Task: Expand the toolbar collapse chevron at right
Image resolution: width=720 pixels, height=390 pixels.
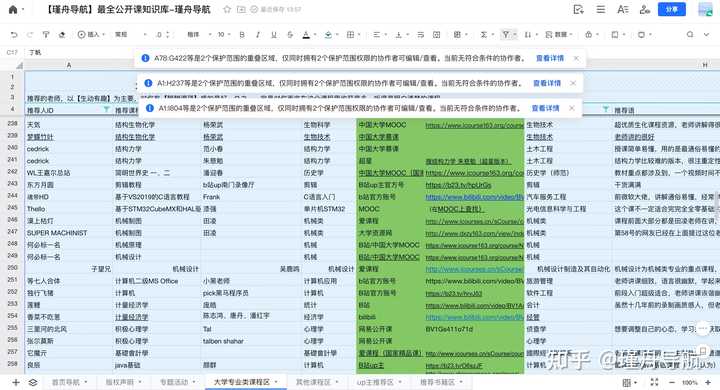Action: pyautogui.click(x=706, y=34)
